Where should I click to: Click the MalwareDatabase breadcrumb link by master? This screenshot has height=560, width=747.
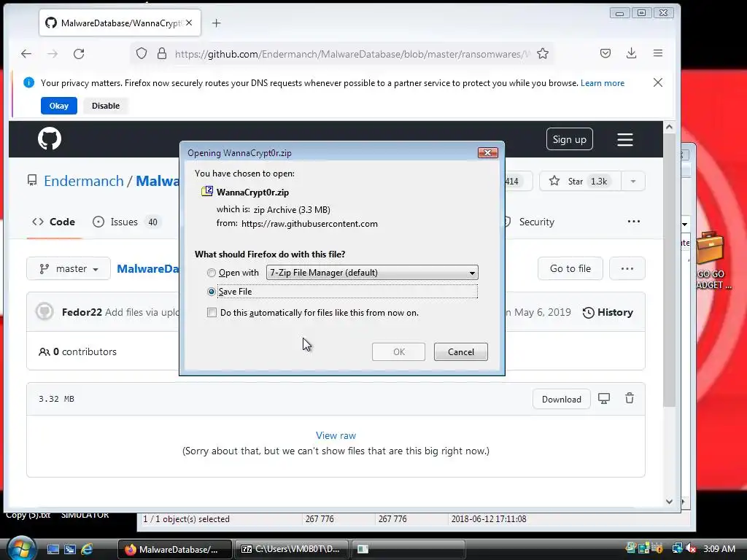click(148, 268)
